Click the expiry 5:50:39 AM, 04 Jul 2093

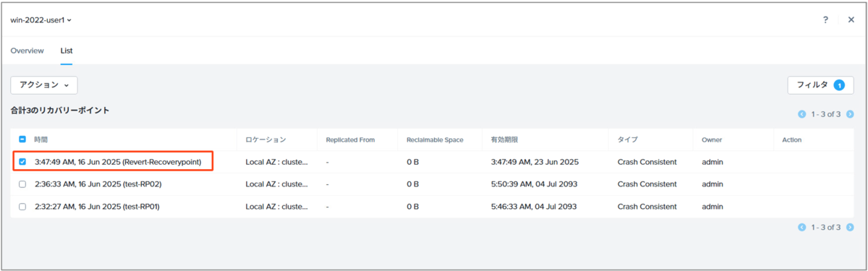[533, 184]
